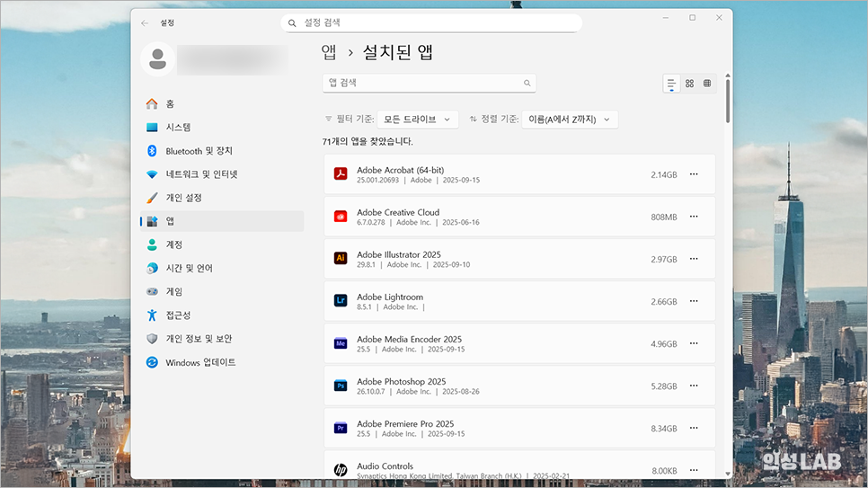This screenshot has height=488, width=868.
Task: Click the scrollbar up arrow
Action: coord(728,75)
